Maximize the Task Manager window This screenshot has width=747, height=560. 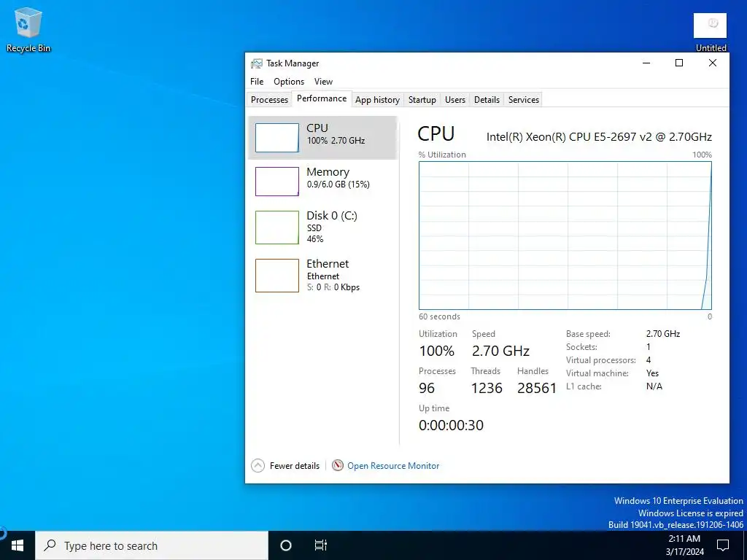(679, 63)
